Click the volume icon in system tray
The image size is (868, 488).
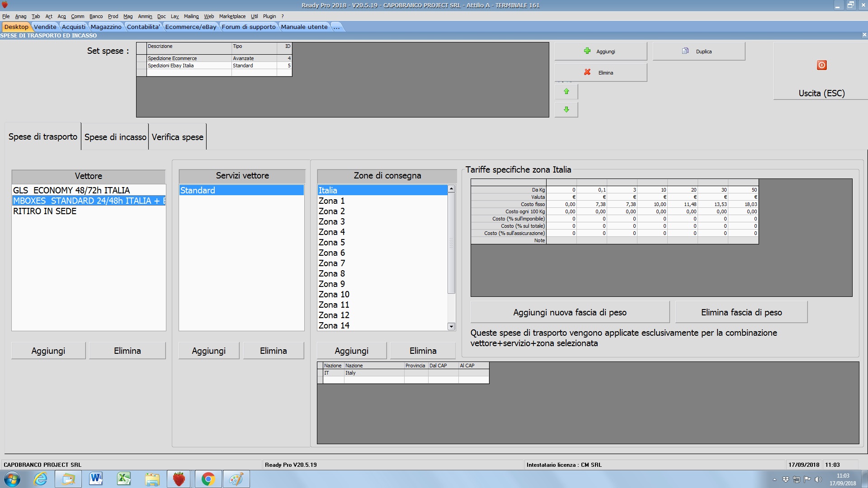pyautogui.click(x=818, y=479)
